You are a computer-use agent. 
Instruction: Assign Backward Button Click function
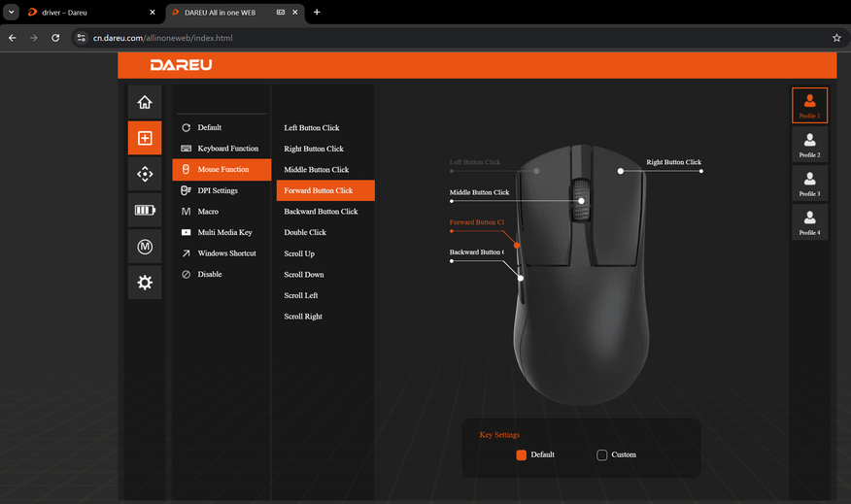click(x=325, y=212)
